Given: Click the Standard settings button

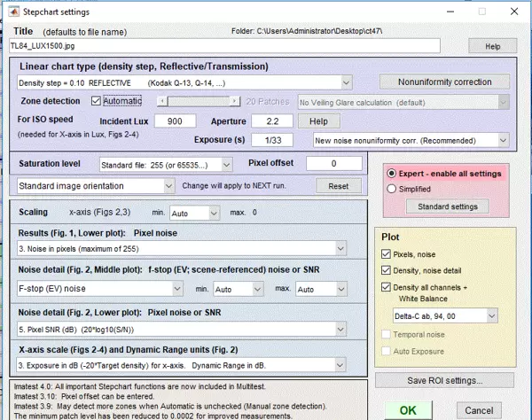Looking at the screenshot, I should pyautogui.click(x=447, y=206).
